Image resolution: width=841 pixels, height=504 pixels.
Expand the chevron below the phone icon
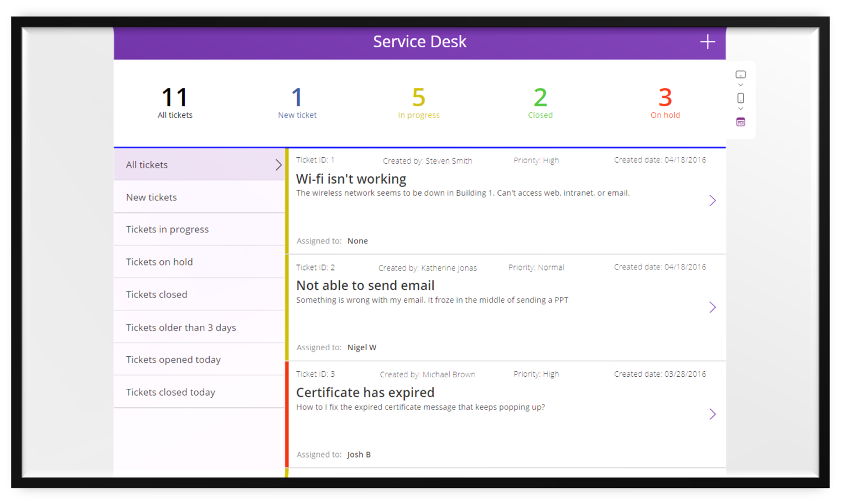point(740,109)
